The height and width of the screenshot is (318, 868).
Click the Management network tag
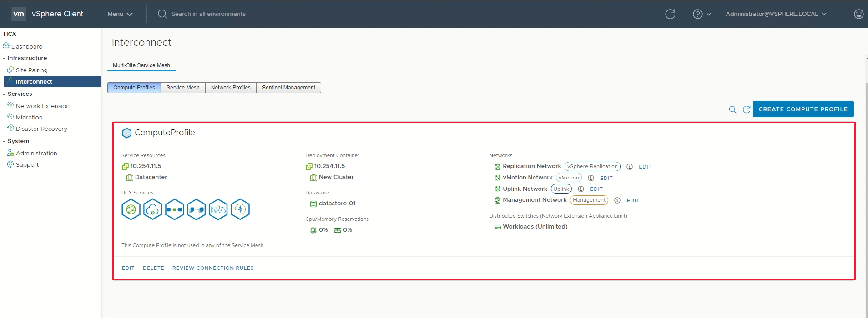click(x=589, y=200)
